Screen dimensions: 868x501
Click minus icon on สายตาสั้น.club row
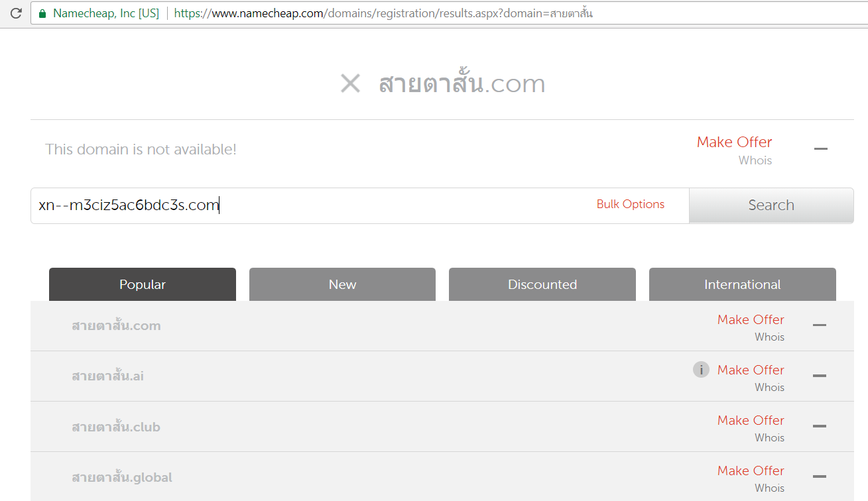click(820, 425)
